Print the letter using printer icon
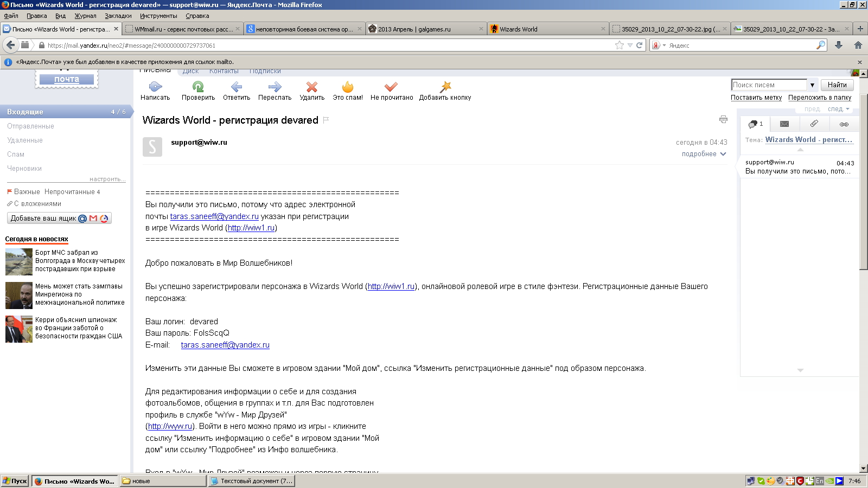868x488 pixels. [723, 119]
